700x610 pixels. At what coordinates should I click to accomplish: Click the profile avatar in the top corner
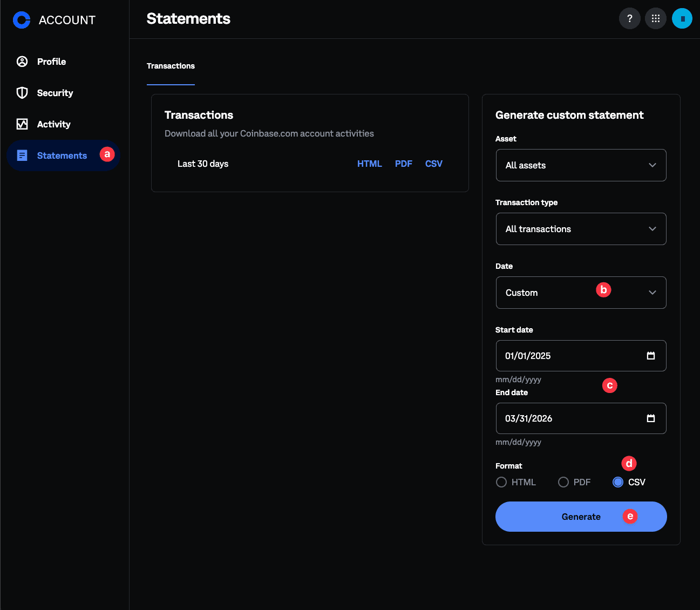(x=682, y=18)
